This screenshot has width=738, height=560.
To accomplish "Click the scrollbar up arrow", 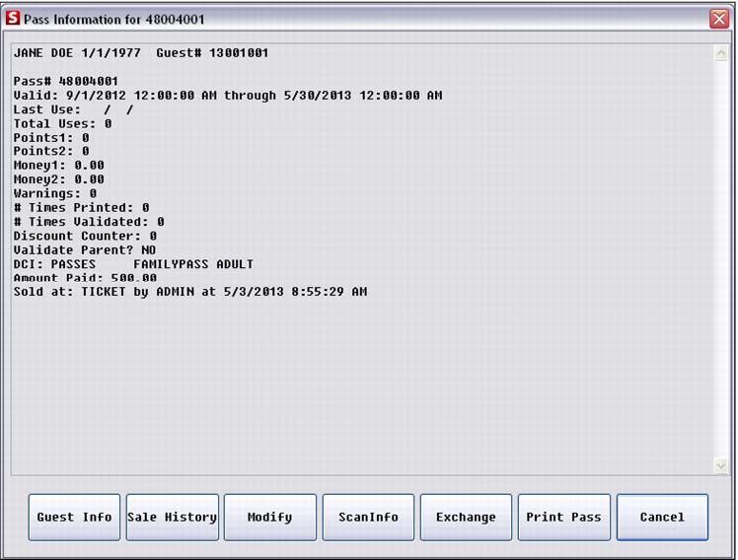I will coord(719,53).
